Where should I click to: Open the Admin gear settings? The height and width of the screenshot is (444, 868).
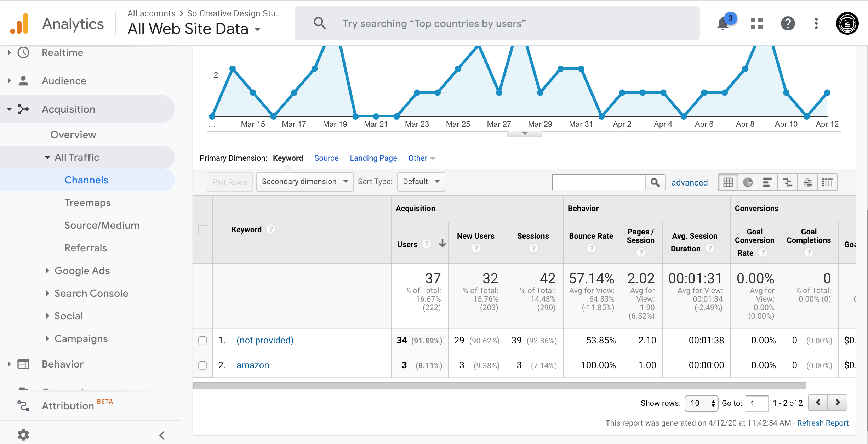pyautogui.click(x=23, y=434)
